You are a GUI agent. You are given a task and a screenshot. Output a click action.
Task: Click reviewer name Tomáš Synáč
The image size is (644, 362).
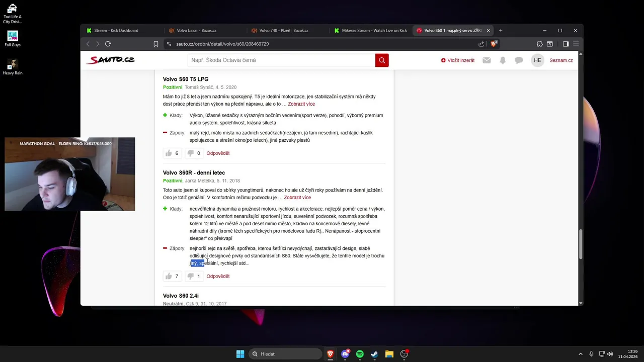pos(199,87)
